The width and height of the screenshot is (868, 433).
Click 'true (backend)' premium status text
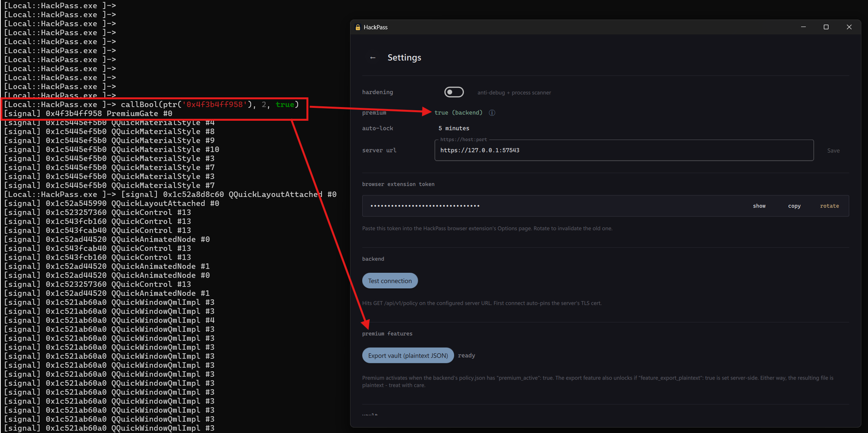458,113
